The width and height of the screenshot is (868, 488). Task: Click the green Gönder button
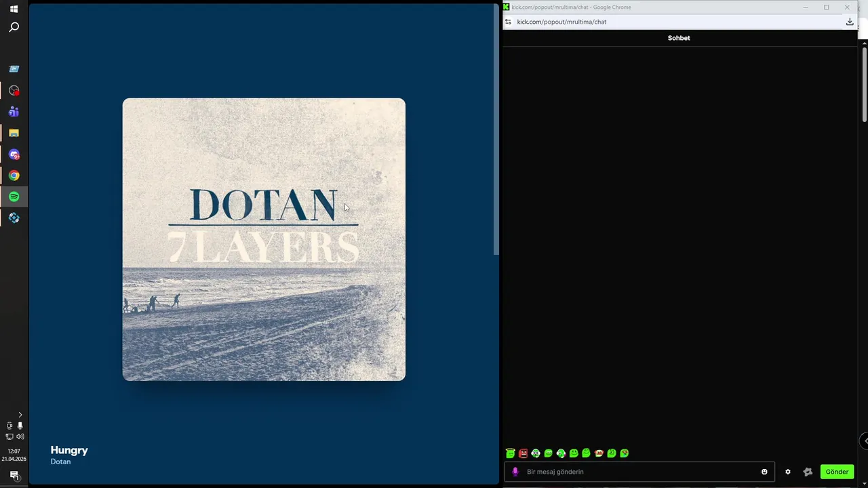click(x=837, y=472)
